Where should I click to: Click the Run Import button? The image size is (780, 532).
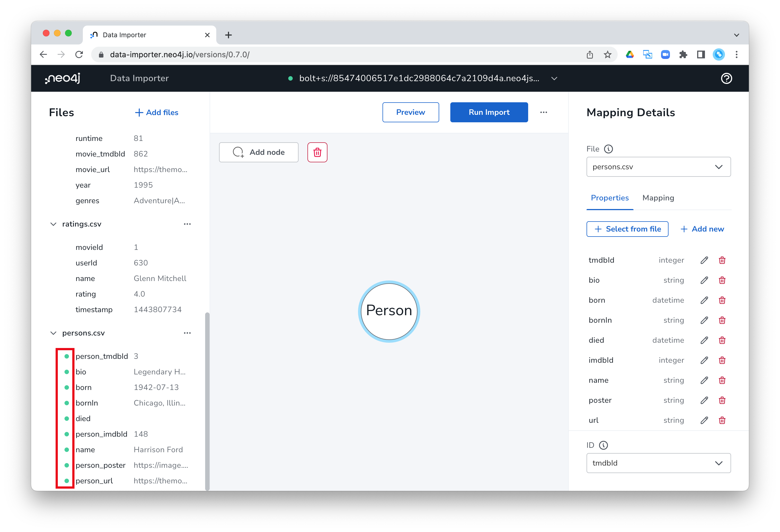(x=489, y=112)
